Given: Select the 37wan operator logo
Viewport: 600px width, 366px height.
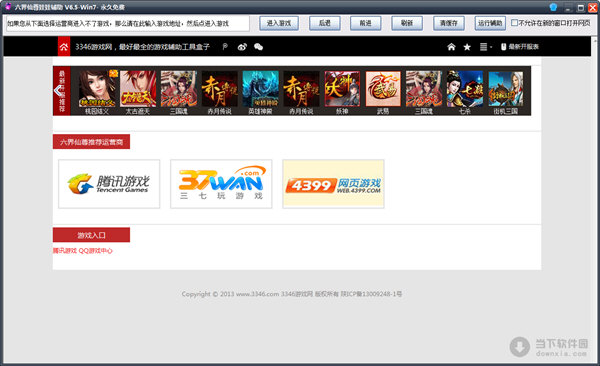Looking at the screenshot, I should tap(221, 184).
